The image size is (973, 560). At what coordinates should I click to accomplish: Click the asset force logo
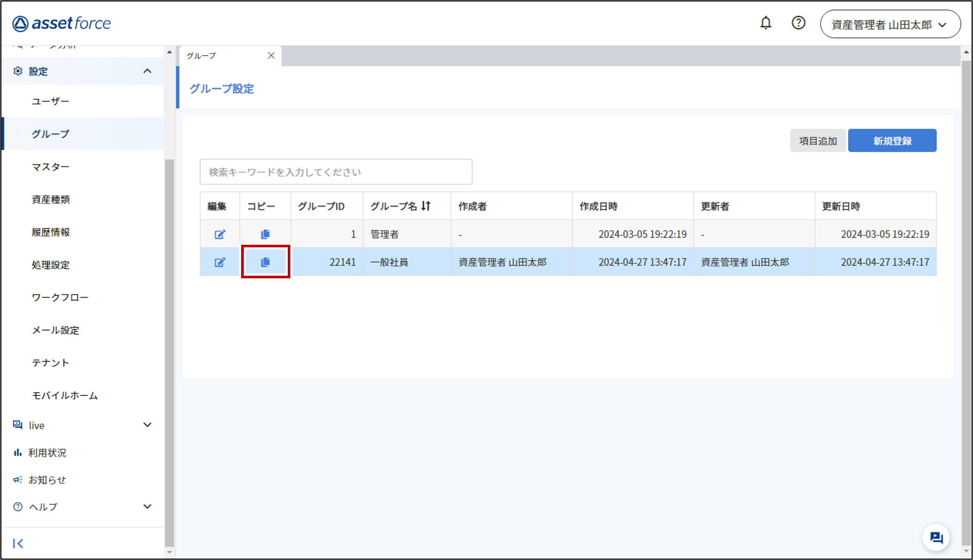[x=62, y=24]
